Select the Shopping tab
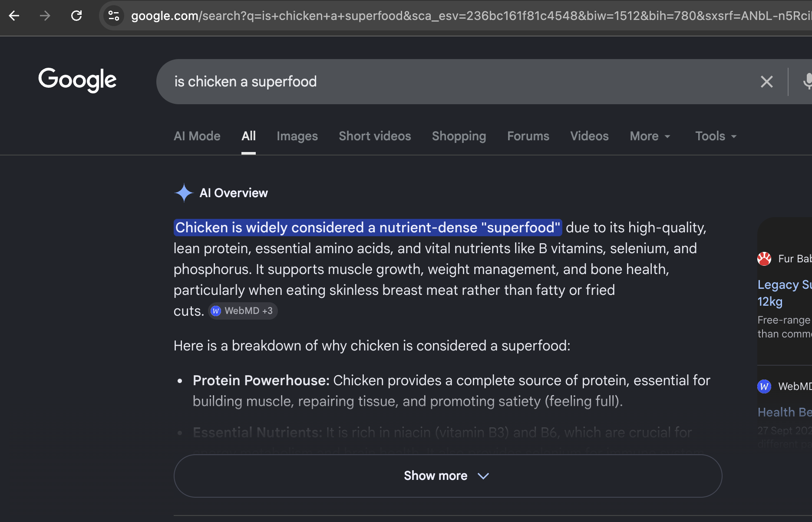This screenshot has height=522, width=812. coord(459,136)
